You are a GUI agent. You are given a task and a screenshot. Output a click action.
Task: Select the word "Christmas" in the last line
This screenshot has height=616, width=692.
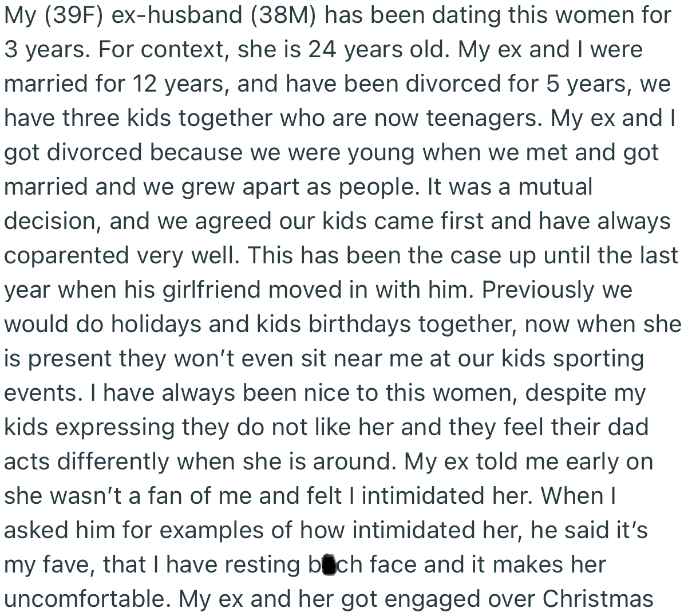click(x=598, y=599)
